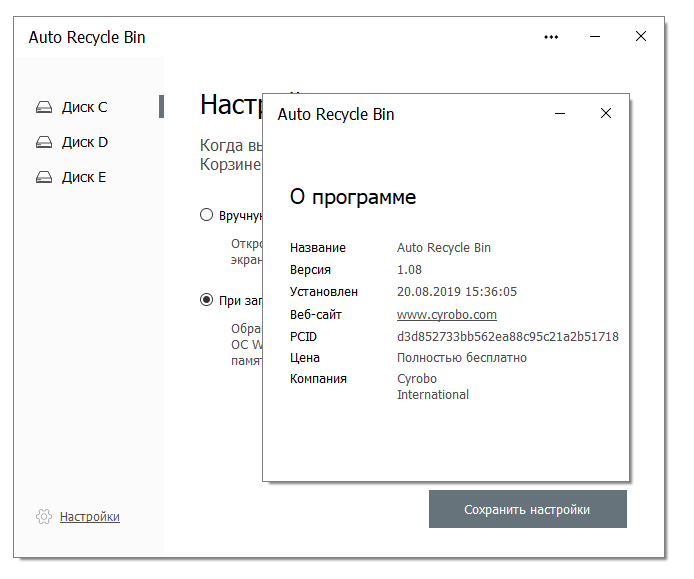
Task: Minimize the main Auto Recycle Bin window
Action: click(595, 37)
